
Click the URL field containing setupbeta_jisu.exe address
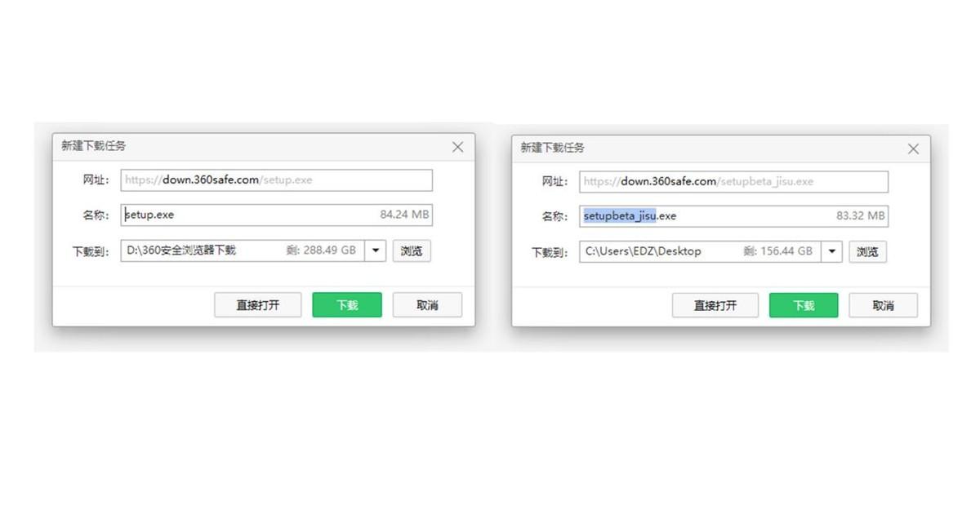pyautogui.click(x=733, y=181)
